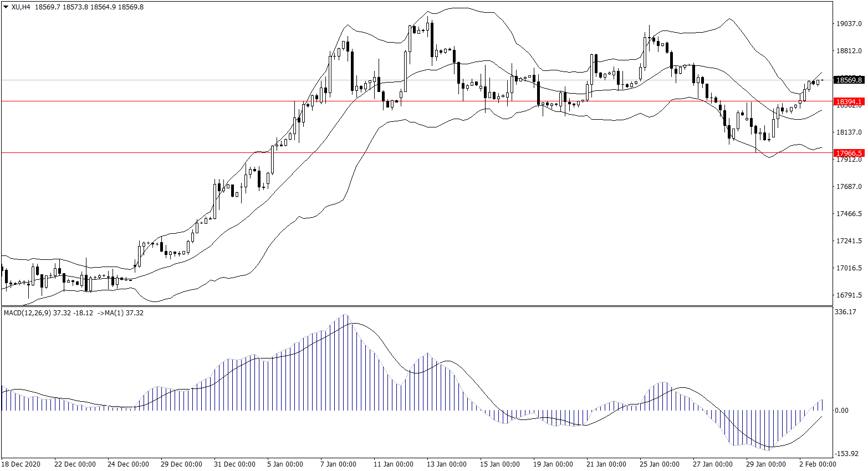Click the triangle arrow beside XU,H4
Screen dimensions: 868x471
6,7
